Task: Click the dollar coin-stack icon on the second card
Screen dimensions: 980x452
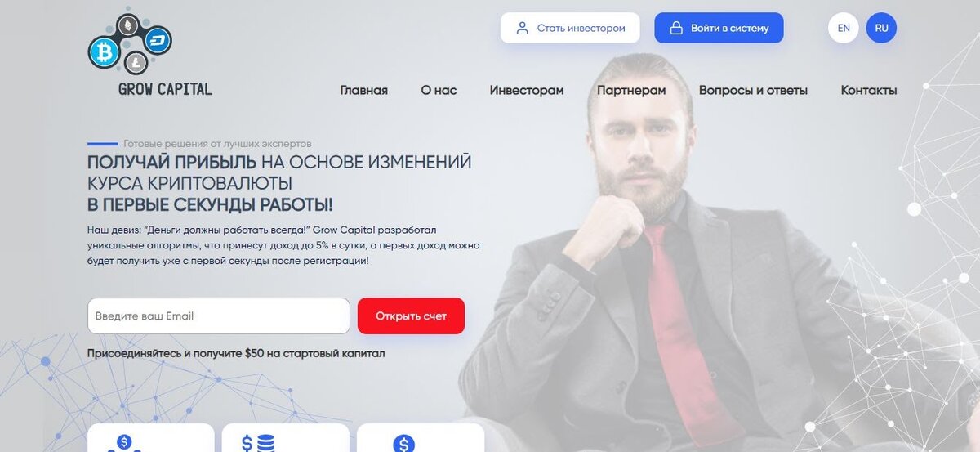Action: [258, 444]
